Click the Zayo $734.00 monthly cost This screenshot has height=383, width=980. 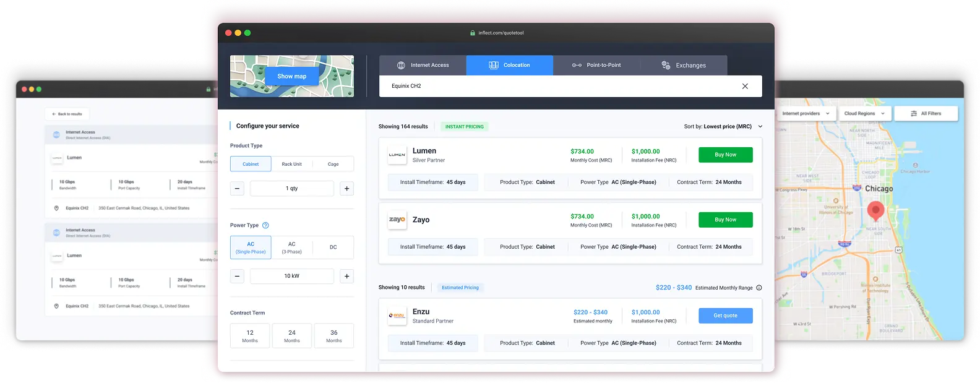tap(582, 217)
